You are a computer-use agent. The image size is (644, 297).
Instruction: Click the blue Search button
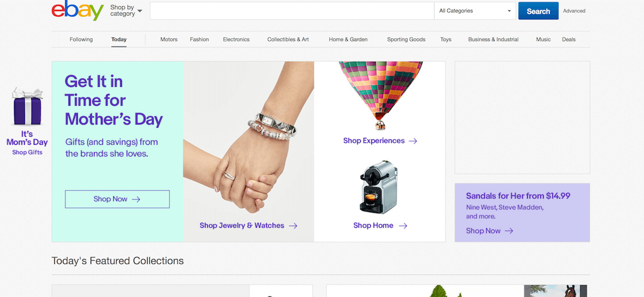538,11
